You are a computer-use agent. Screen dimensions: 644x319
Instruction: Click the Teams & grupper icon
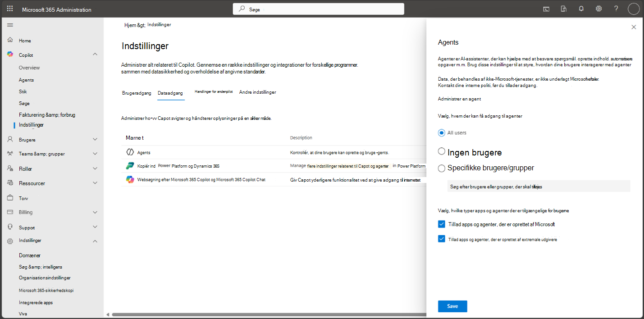point(10,154)
